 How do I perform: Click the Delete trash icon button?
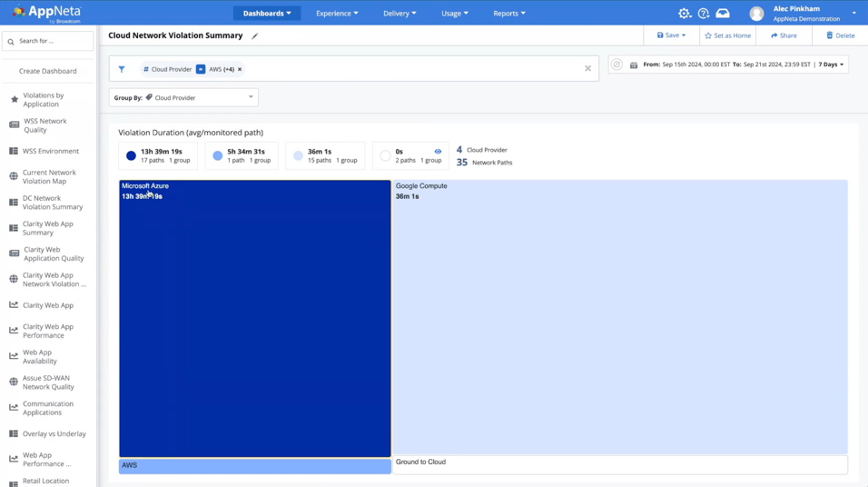click(840, 35)
